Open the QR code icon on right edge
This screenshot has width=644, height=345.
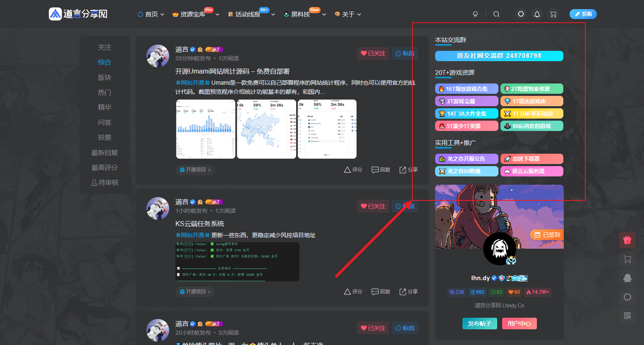(627, 315)
